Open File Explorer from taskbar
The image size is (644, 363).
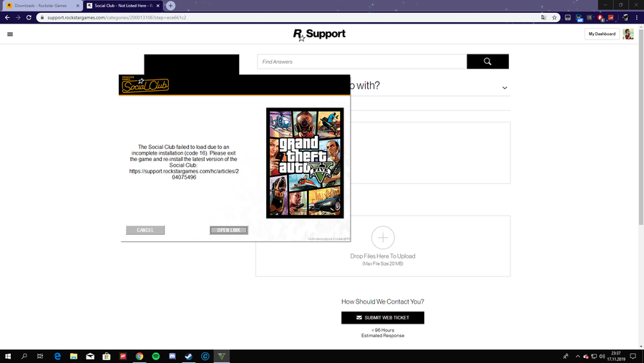point(74,357)
